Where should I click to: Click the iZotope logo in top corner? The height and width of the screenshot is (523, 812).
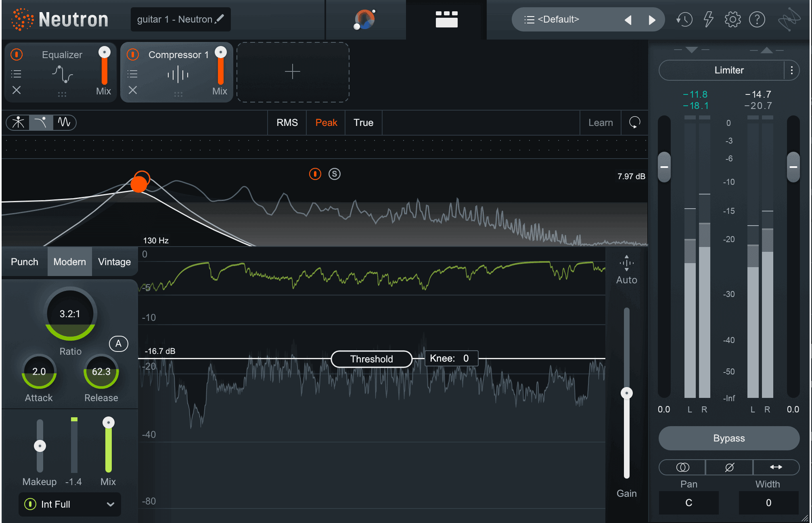789,19
